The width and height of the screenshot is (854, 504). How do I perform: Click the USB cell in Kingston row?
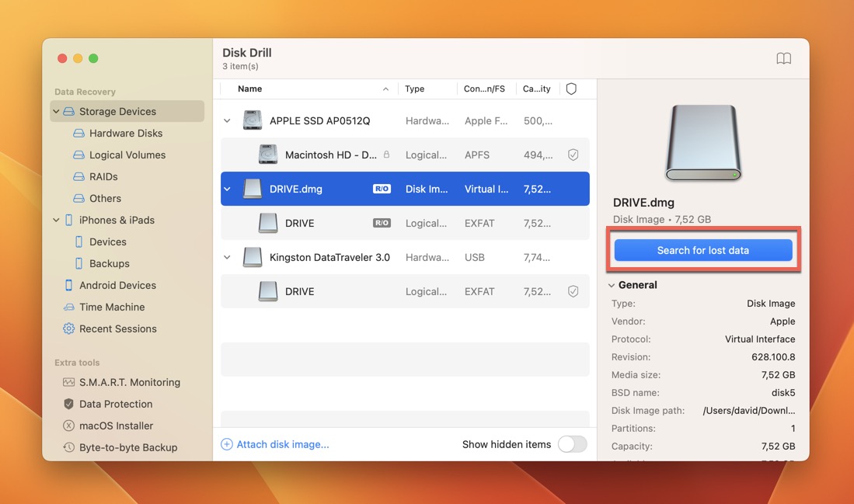point(474,257)
